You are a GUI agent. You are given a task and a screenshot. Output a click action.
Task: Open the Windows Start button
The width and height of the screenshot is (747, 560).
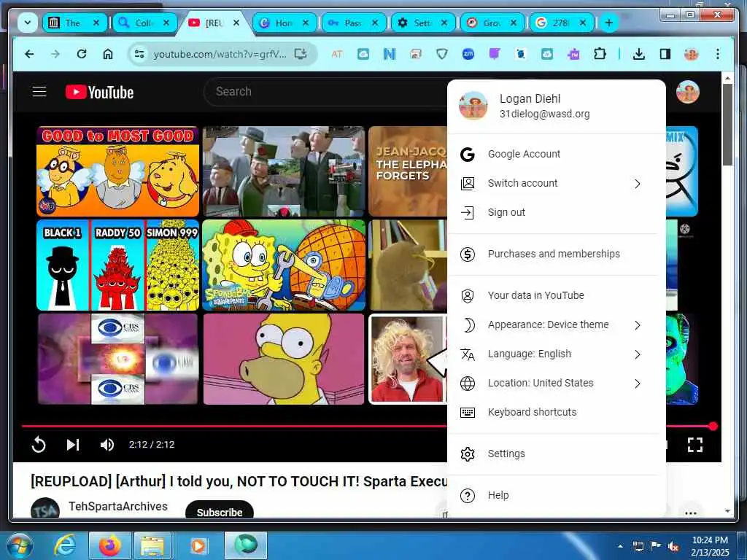tap(18, 545)
